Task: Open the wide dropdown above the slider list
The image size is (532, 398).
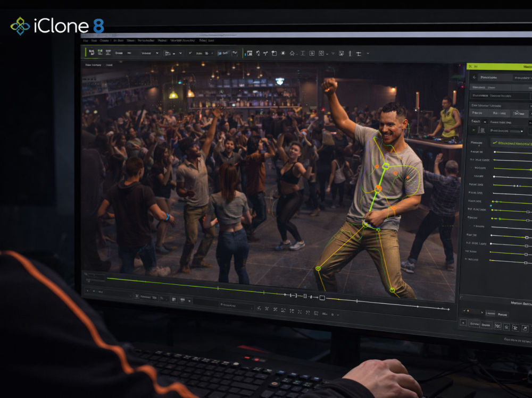Action: tap(506, 131)
